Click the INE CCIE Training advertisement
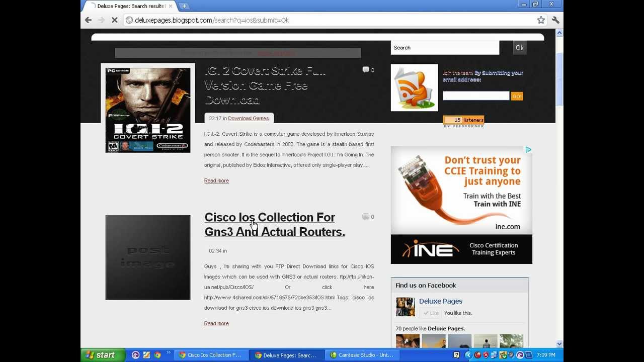 461,190
